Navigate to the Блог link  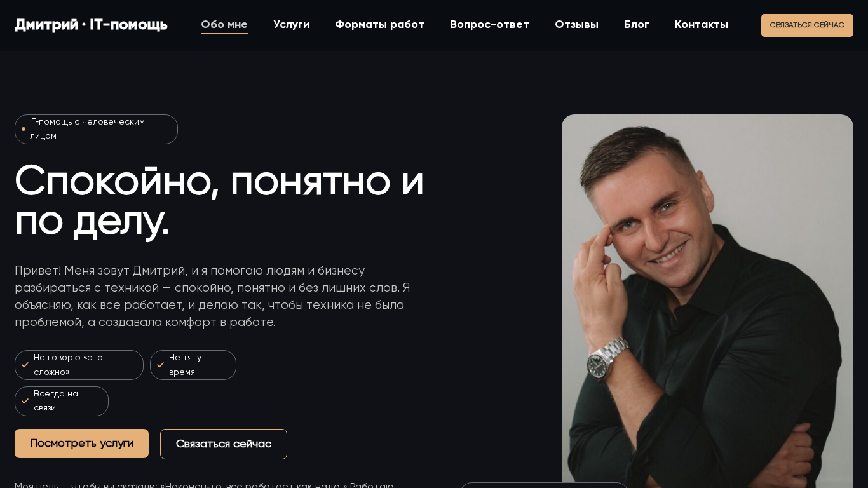(x=636, y=25)
